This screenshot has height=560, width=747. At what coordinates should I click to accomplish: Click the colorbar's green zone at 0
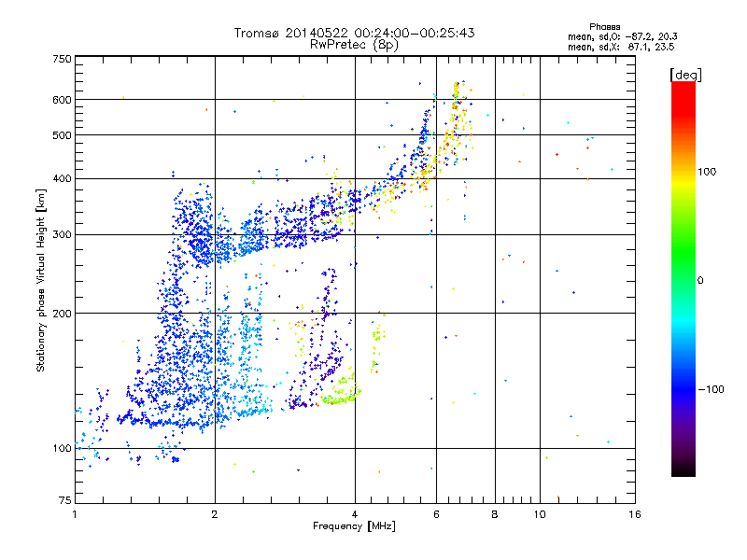[684, 280]
